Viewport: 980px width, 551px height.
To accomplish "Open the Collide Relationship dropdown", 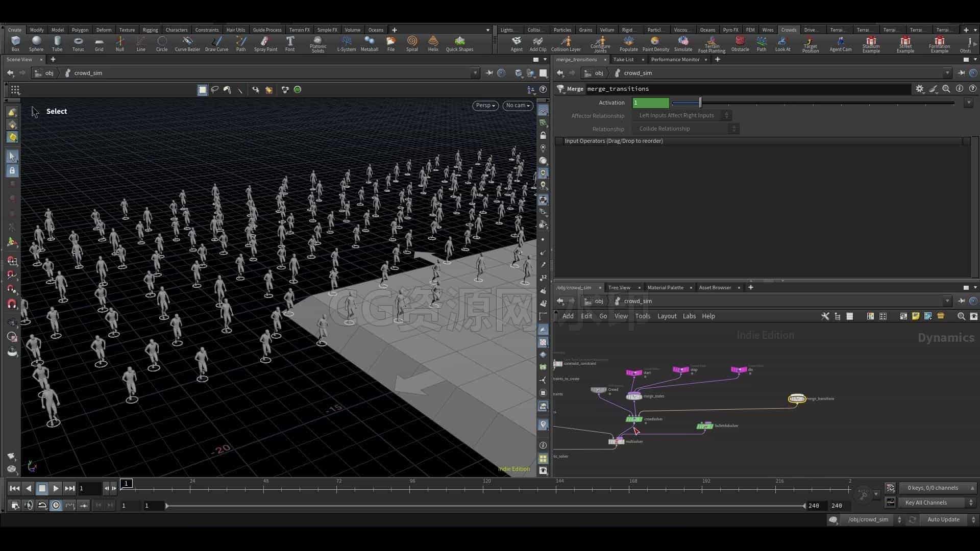I will (x=685, y=129).
